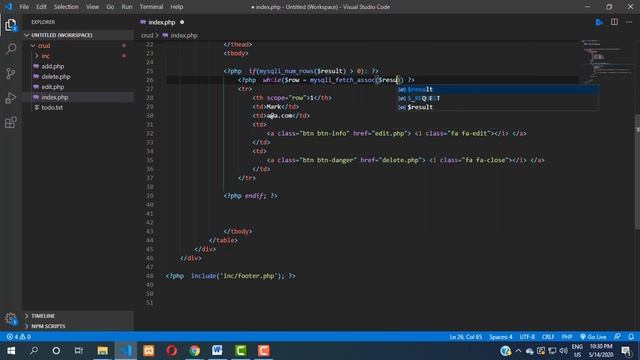Screen dimensions: 640x360
Task: Open edit.php in the explorer
Action: [53, 87]
